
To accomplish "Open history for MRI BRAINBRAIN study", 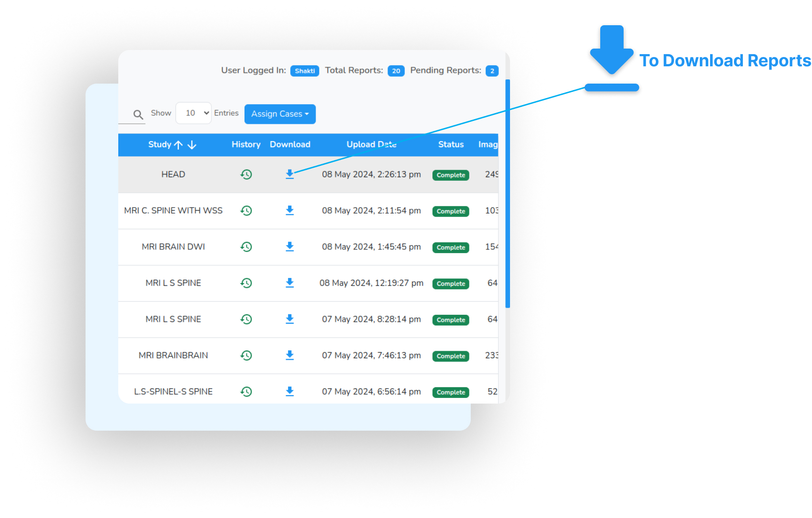I will tap(246, 355).
